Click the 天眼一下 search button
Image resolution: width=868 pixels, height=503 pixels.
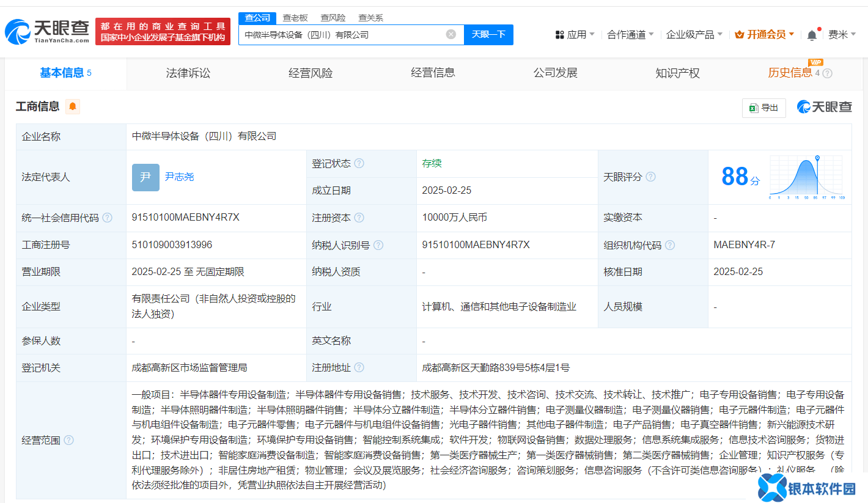tap(488, 35)
